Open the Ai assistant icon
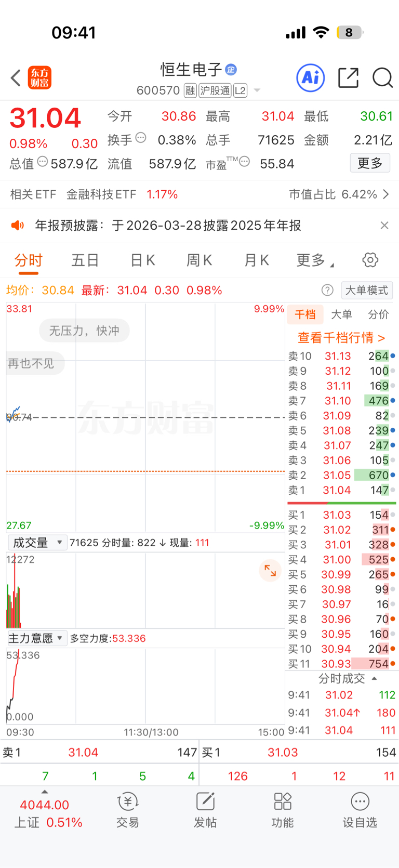399x868 pixels. pyautogui.click(x=311, y=78)
